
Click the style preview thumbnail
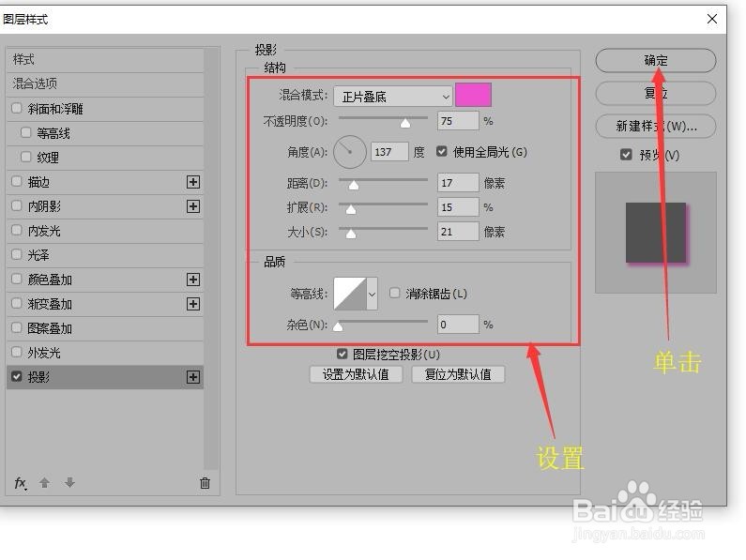point(656,233)
